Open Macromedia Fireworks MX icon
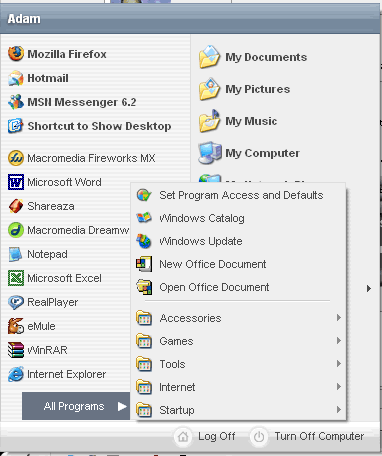 coord(16,158)
